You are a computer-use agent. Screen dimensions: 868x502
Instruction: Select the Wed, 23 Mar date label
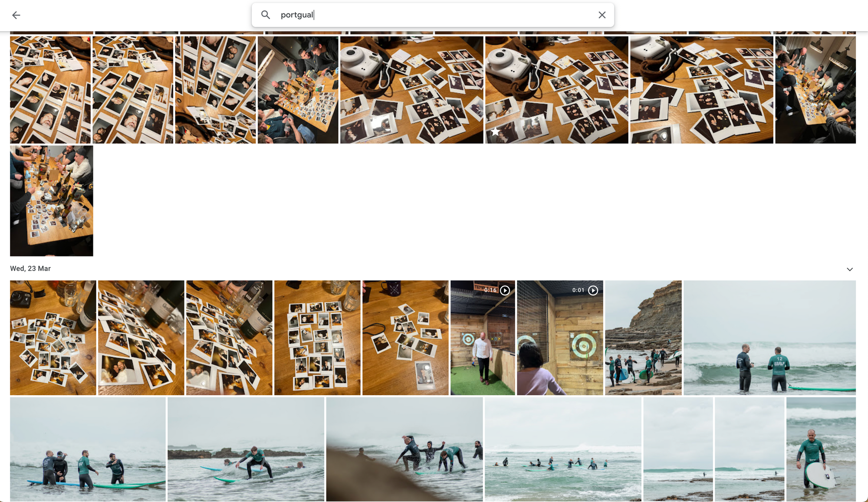(30, 269)
